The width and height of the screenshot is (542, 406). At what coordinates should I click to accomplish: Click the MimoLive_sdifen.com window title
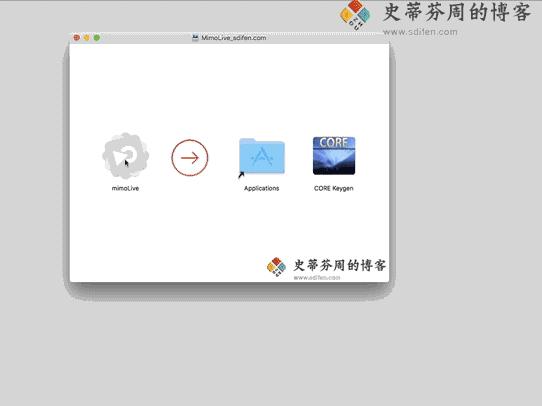[234, 38]
